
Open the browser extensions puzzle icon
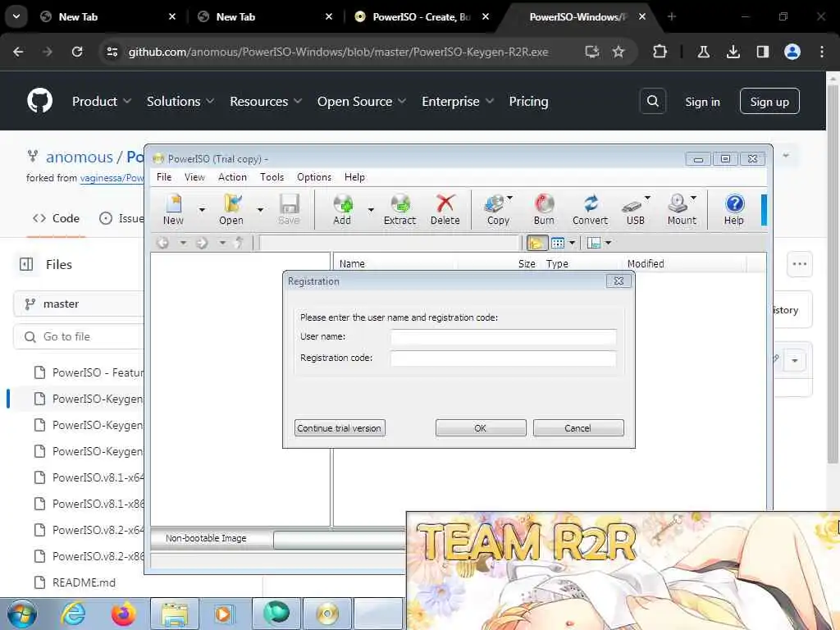(x=660, y=52)
